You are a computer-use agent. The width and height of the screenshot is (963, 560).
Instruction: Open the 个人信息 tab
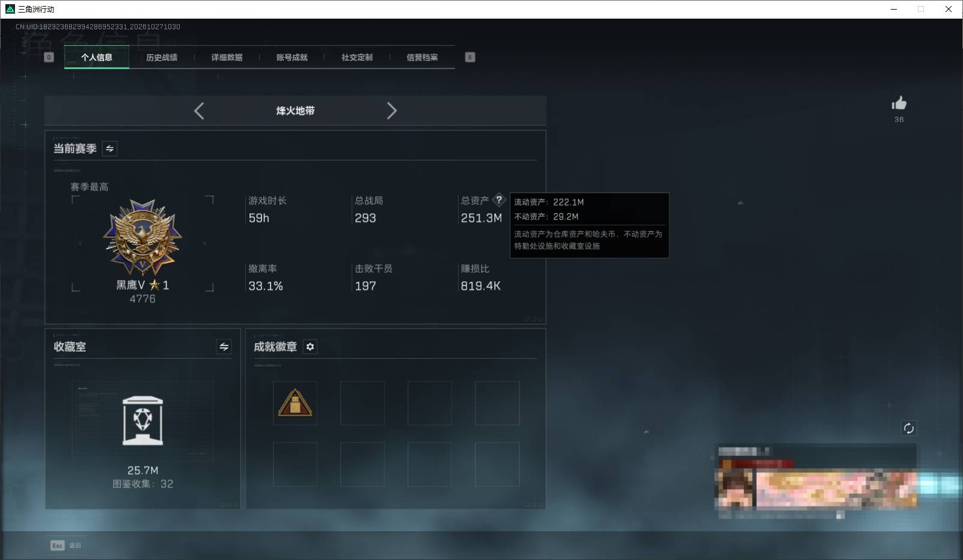click(x=97, y=57)
